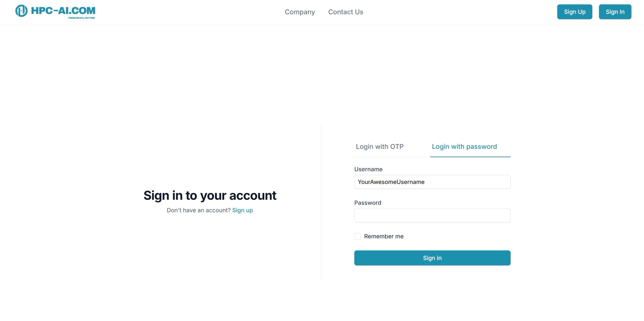The height and width of the screenshot is (321, 644).
Task: Go to the Contact Us page
Action: point(346,12)
